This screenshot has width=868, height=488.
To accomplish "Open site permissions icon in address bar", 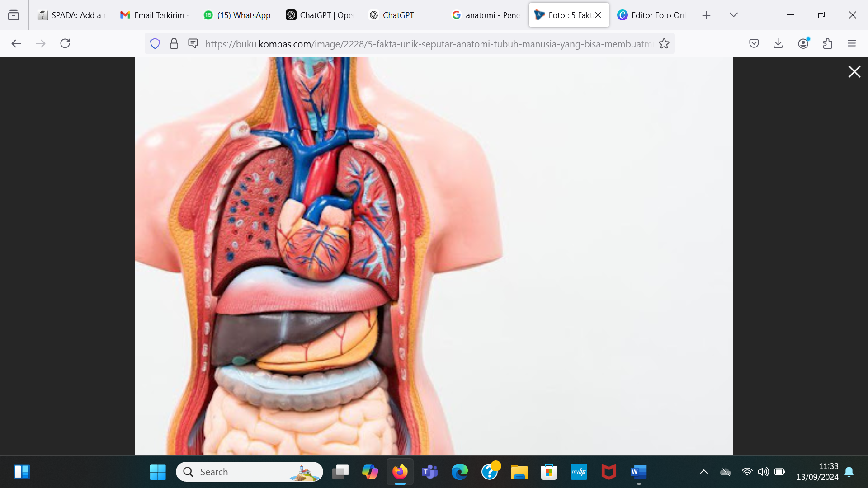I will click(x=193, y=44).
